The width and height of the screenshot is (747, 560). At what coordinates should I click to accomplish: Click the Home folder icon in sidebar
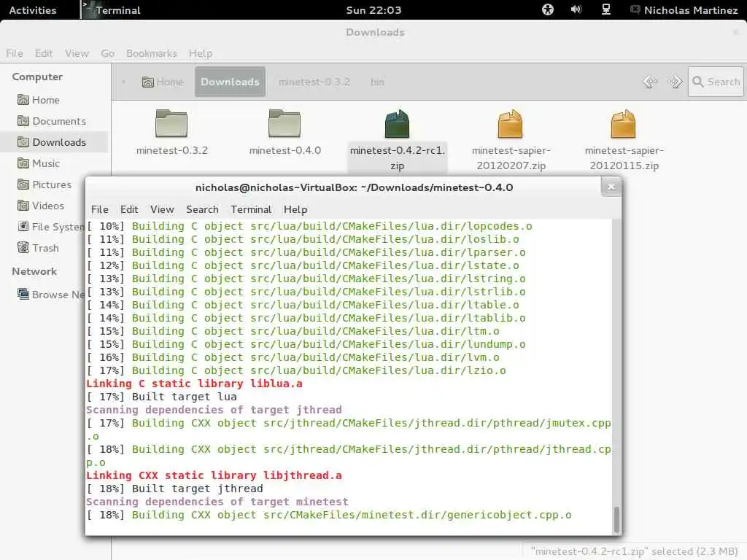tap(23, 100)
